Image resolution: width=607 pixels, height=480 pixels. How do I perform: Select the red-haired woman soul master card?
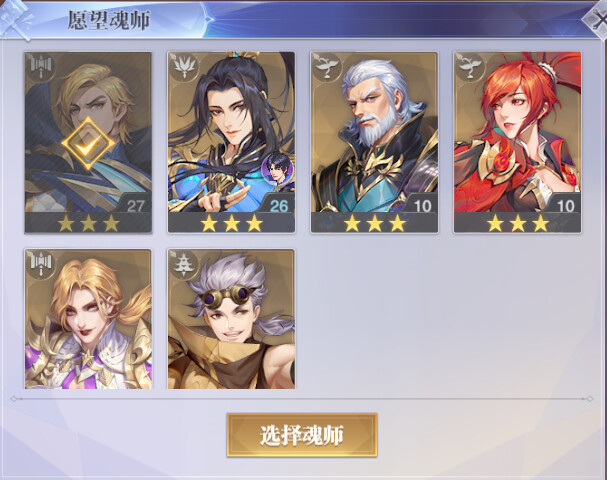click(x=518, y=142)
